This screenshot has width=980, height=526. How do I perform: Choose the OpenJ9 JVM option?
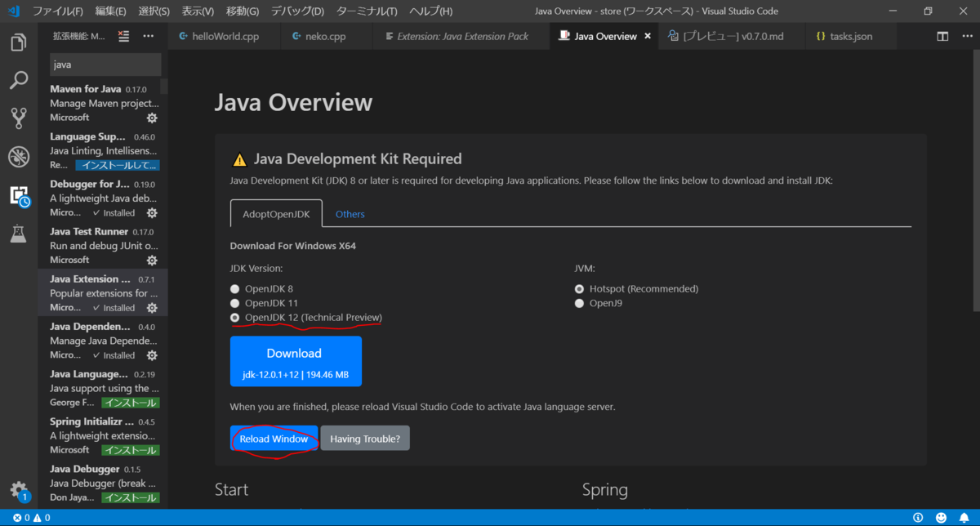[579, 302]
